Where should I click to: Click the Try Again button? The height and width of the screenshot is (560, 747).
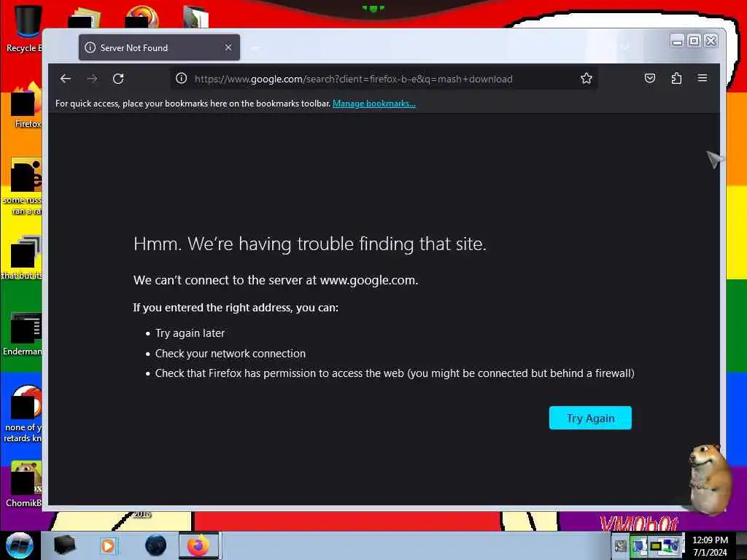pyautogui.click(x=590, y=418)
